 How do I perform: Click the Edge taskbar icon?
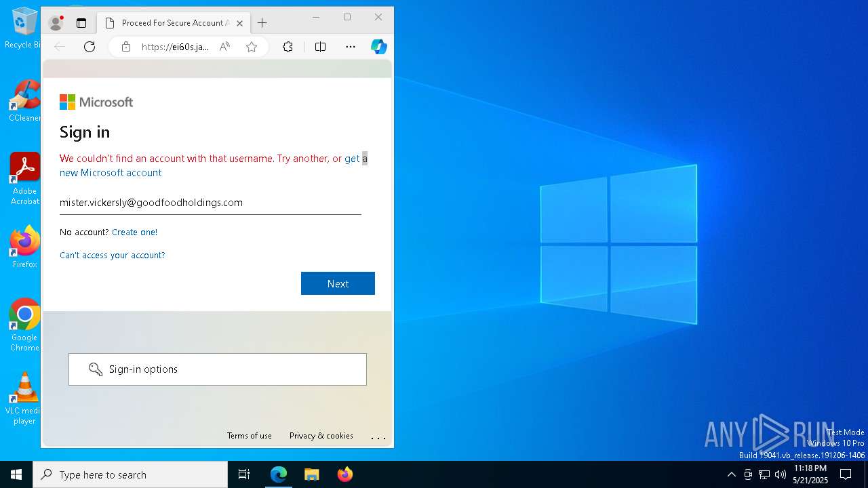pos(279,474)
